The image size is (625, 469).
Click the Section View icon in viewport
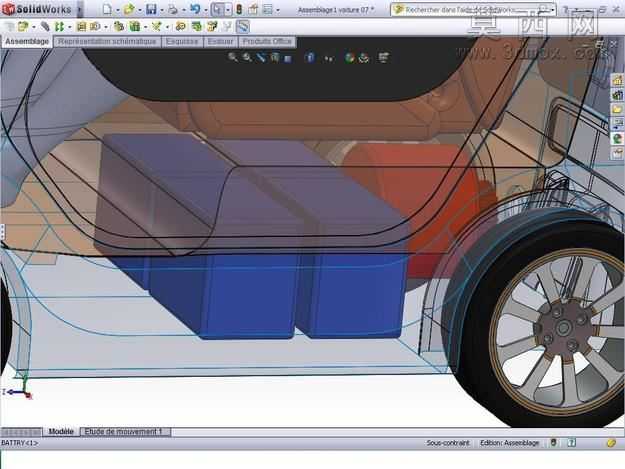click(x=275, y=58)
